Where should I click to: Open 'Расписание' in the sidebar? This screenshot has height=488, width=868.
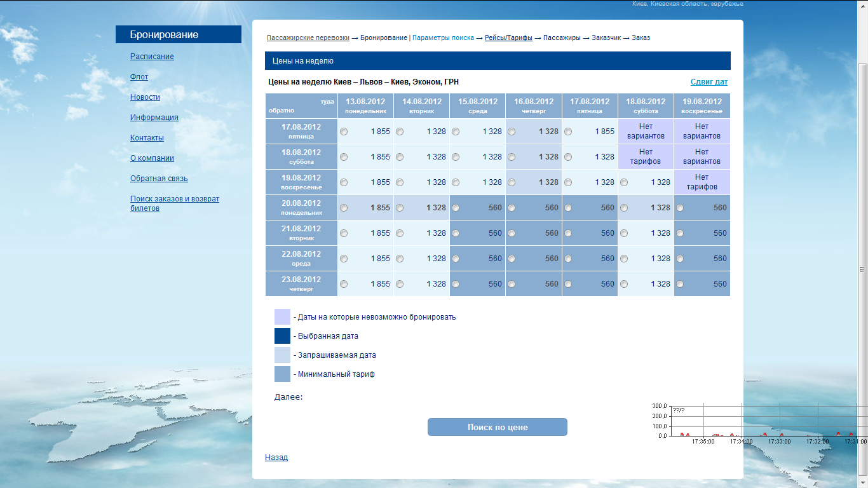152,57
